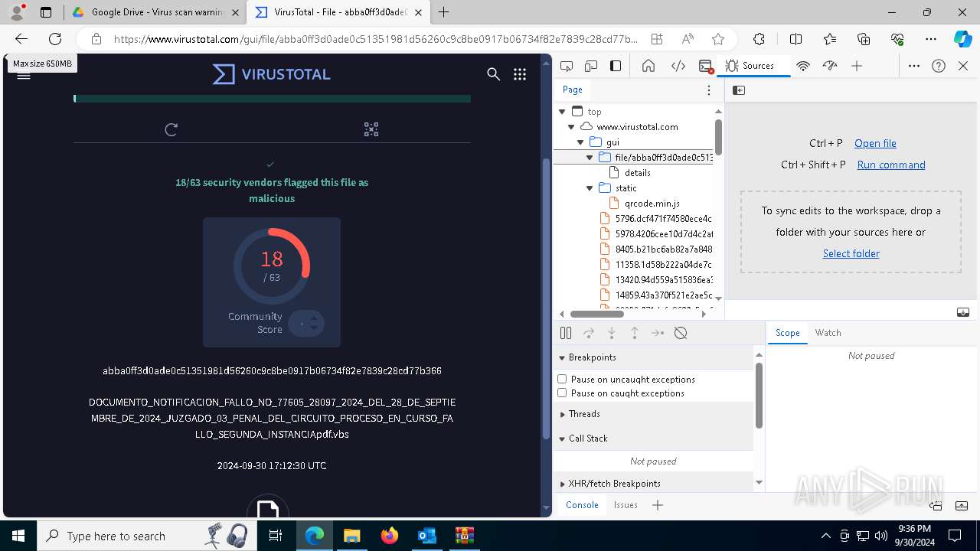Screen dimensions: 980x551
Task: Open the navigator more options menu
Action: 709,90
